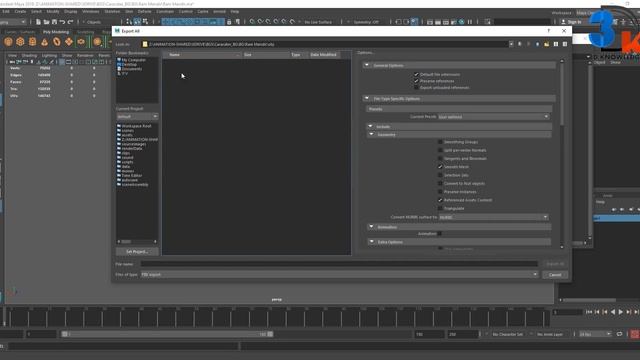Screen dimensions: 640x360
Task: Click the Cancel button
Action: pyautogui.click(x=555, y=275)
